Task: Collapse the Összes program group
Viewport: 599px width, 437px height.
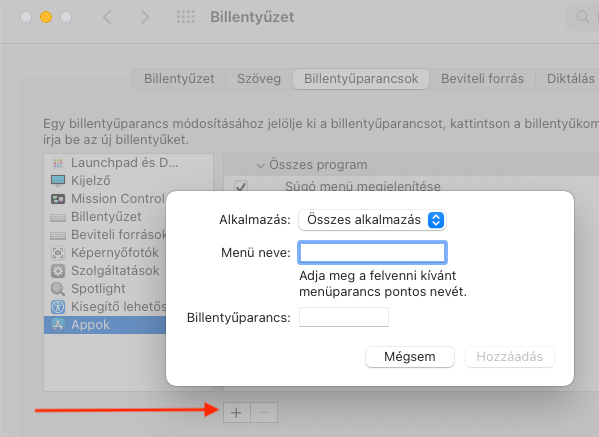Action: pos(261,165)
